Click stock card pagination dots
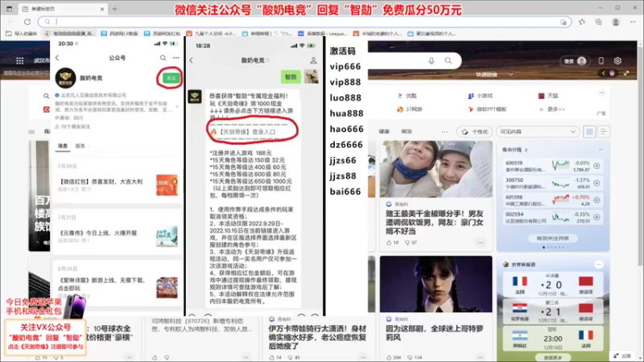The image size is (644, 362). [553, 248]
